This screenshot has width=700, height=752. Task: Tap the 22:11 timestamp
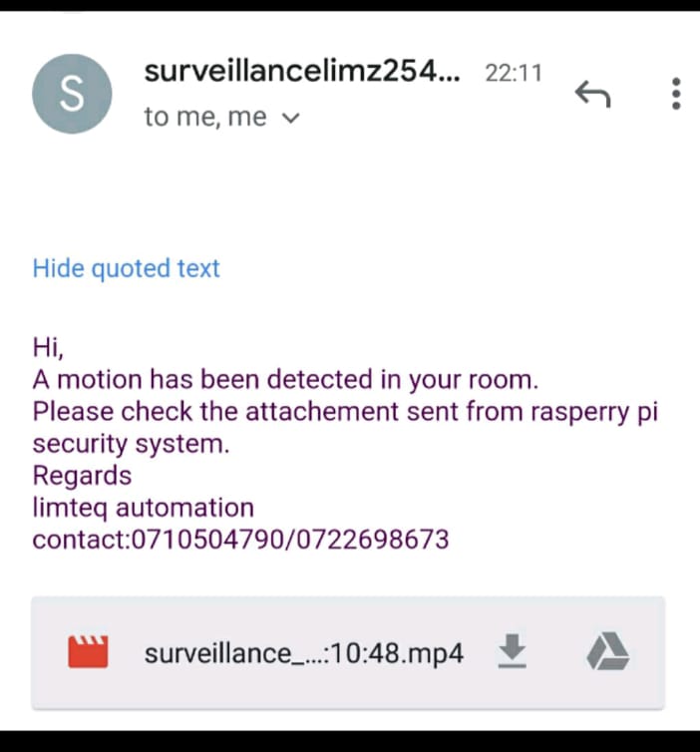(x=514, y=74)
